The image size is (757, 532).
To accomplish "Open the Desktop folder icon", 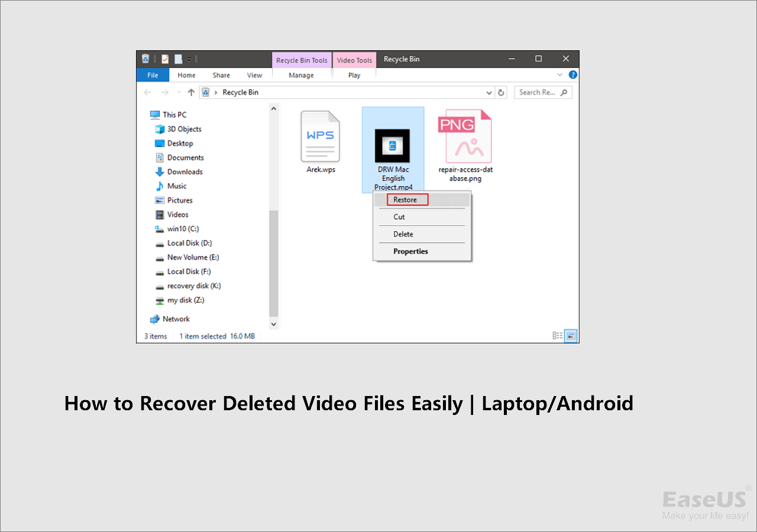I will coord(160,143).
